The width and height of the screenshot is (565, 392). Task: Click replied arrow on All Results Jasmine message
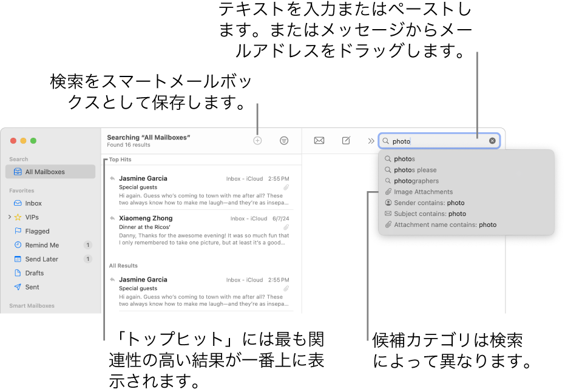click(x=112, y=280)
